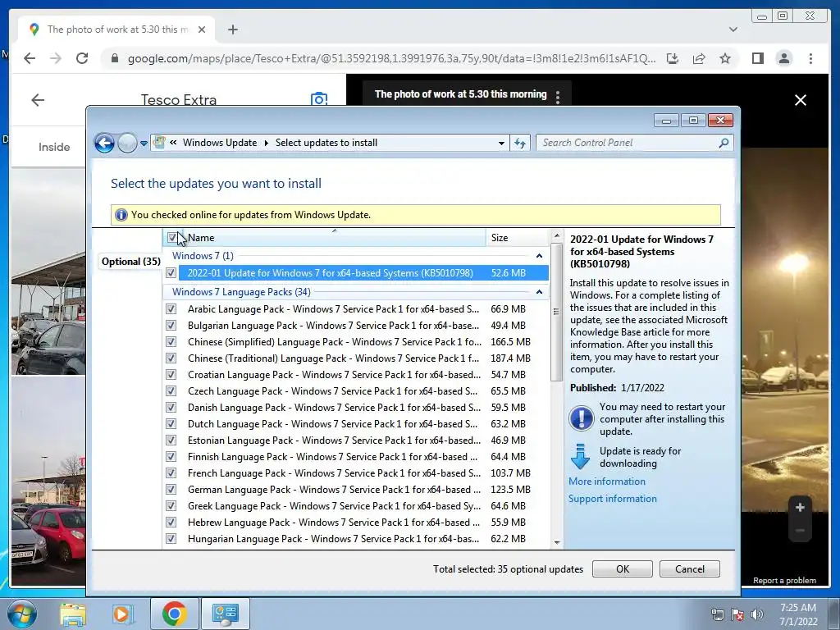The image size is (840, 630).
Task: Open the More information link
Action: pyautogui.click(x=607, y=481)
